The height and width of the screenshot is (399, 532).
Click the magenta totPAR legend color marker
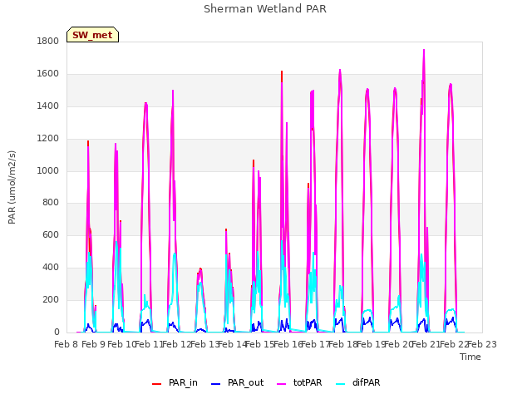[281, 384]
